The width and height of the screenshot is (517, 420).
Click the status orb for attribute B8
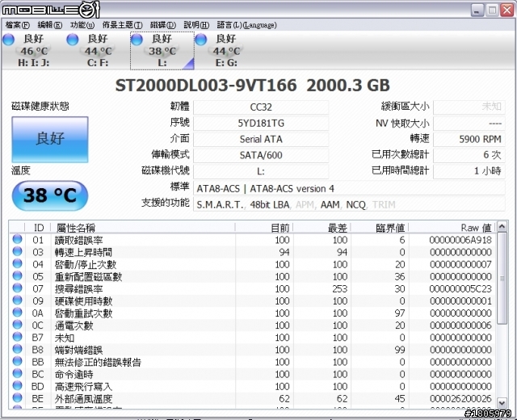pos(17,349)
